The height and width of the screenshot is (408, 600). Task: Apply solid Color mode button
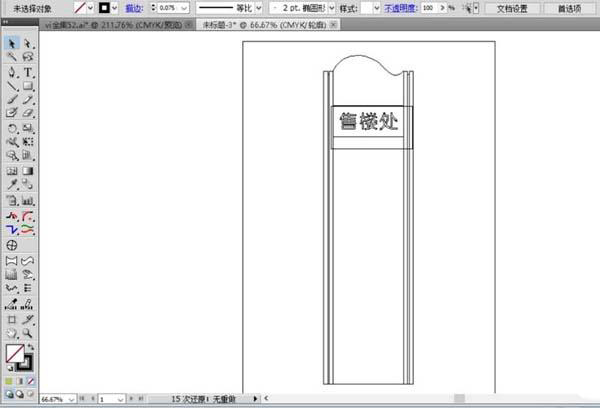click(9, 381)
